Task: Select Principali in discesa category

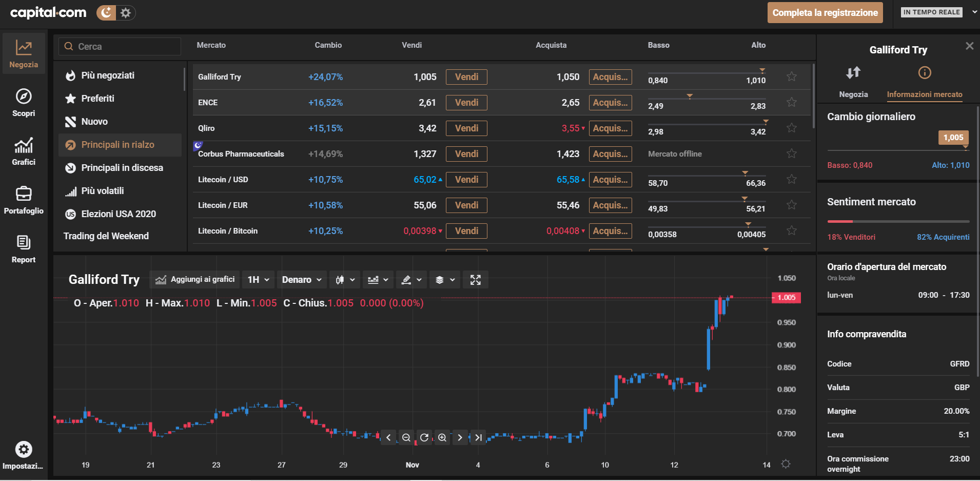Action: click(x=120, y=168)
